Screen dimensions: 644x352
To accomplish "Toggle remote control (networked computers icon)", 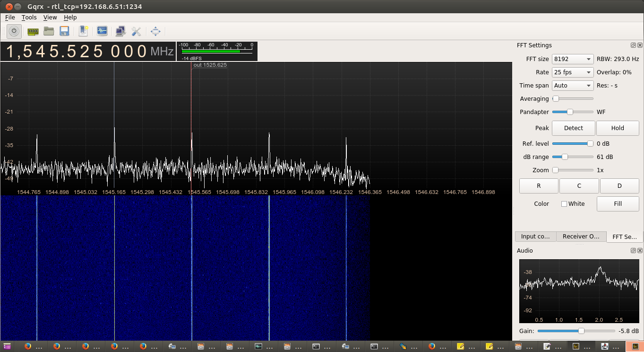I will pos(120,31).
